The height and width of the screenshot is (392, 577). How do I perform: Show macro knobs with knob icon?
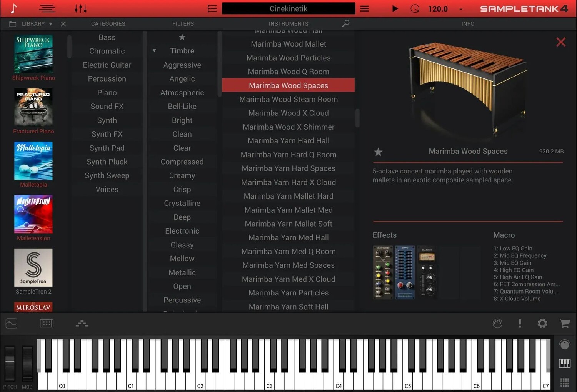564,345
